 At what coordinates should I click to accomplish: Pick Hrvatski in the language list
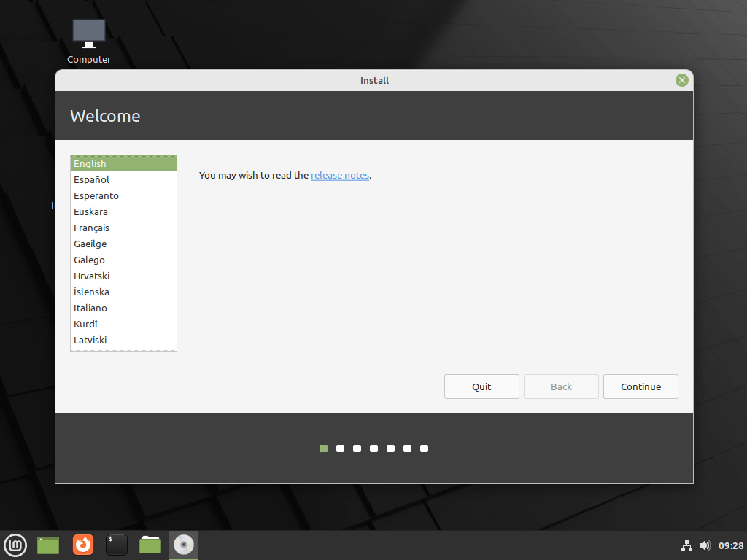coord(91,276)
